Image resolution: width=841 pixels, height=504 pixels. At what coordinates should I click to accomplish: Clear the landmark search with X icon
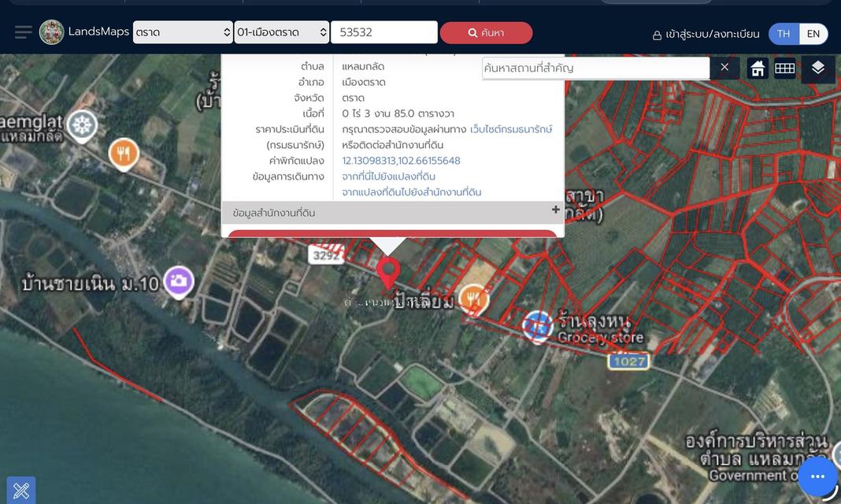tap(724, 68)
